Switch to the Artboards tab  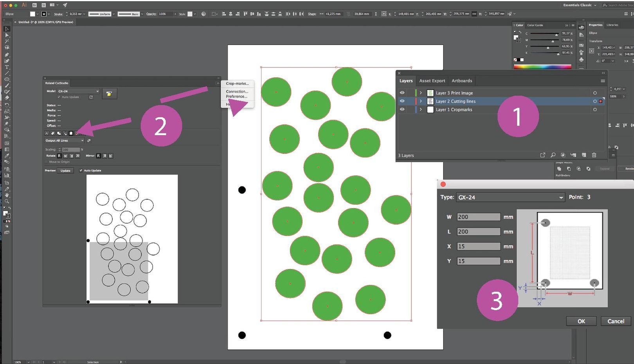pyautogui.click(x=461, y=81)
